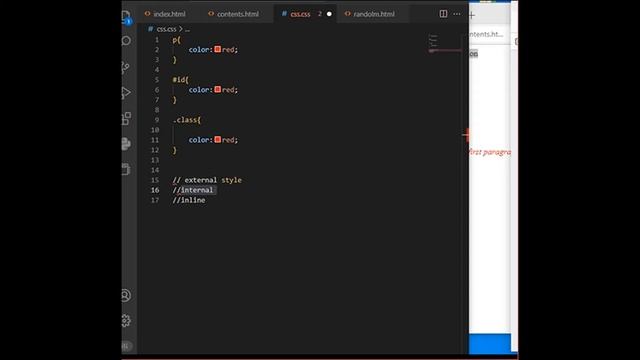
Task: Expand the breadcrumb ellipsis segment
Action: point(187,29)
